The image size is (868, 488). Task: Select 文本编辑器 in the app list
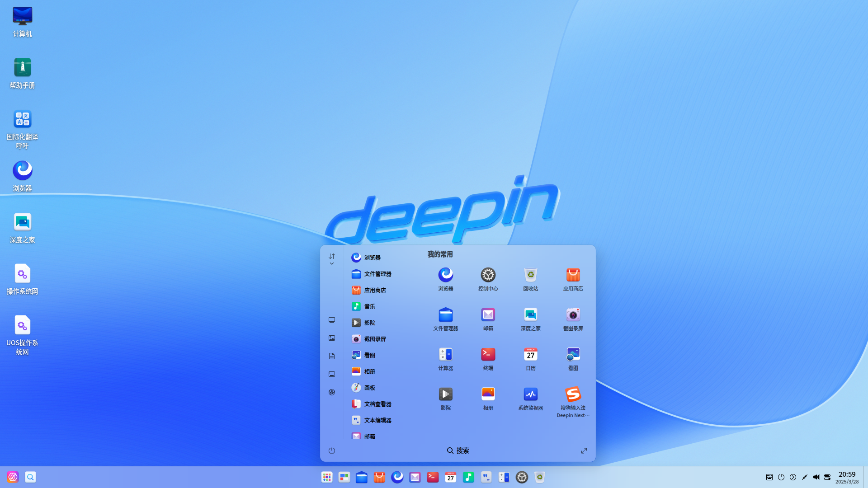(382, 420)
